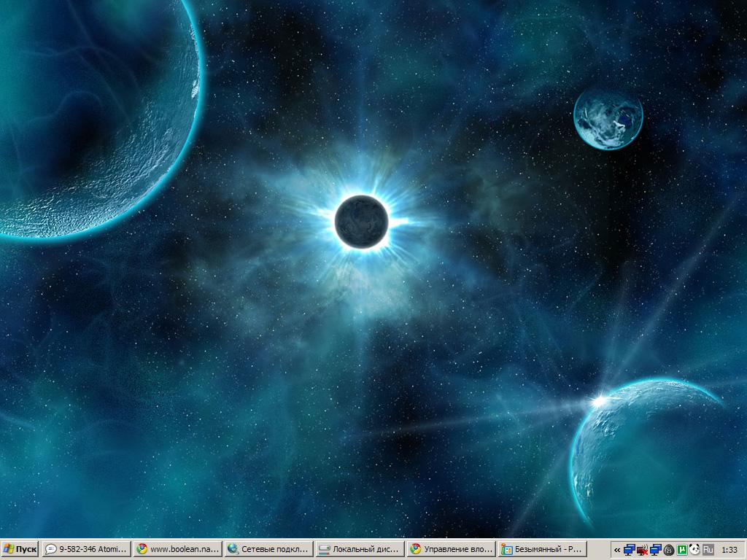Open the www.boolean.na Chrome window
Screen dimensions: 747x560
pyautogui.click(x=177, y=549)
